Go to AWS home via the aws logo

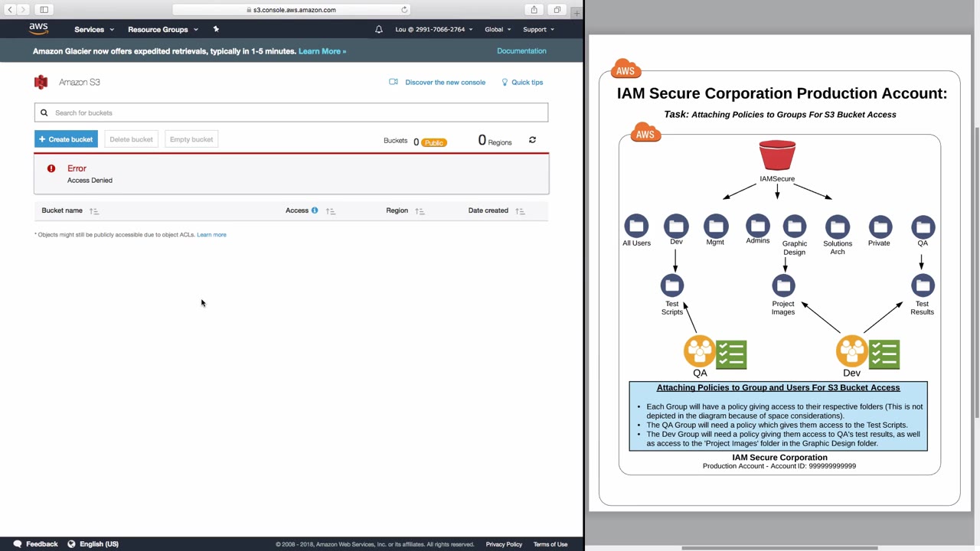[x=38, y=29]
